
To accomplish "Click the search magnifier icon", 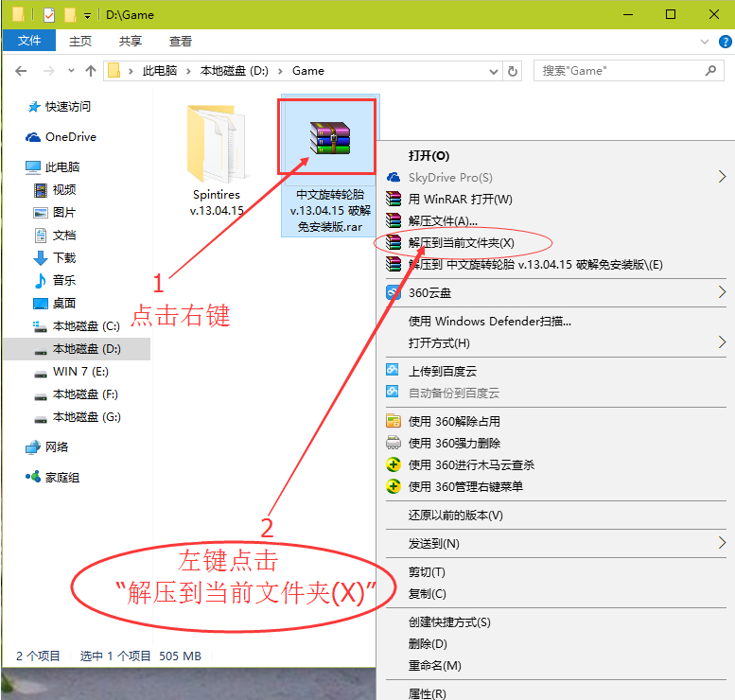I will 710,71.
